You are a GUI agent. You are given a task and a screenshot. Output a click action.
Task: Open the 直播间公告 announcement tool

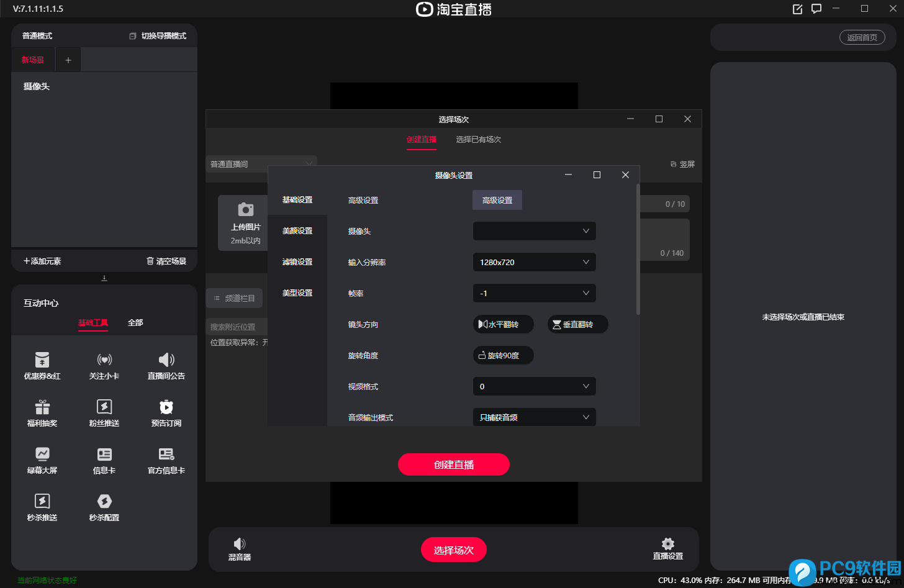click(x=166, y=366)
